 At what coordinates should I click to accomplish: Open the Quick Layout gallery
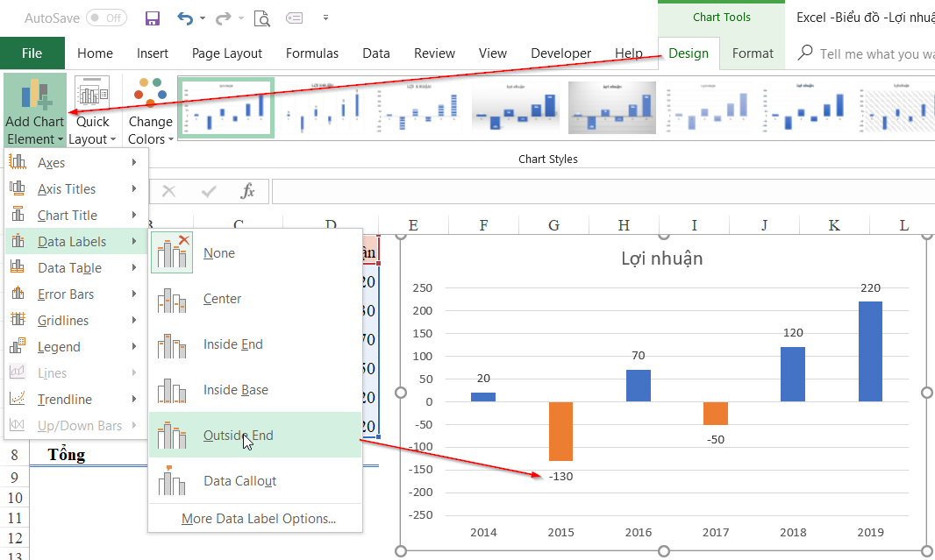92,111
